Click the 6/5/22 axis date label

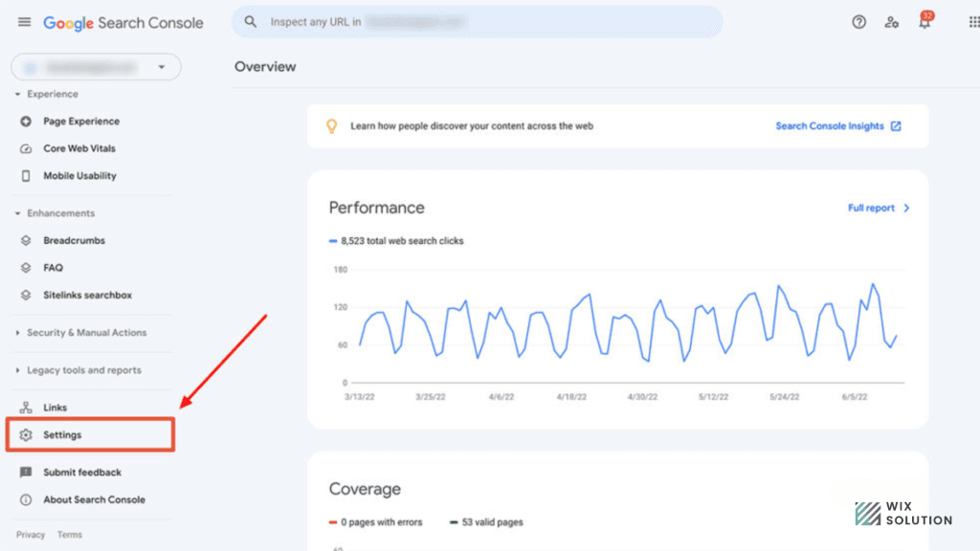pyautogui.click(x=855, y=397)
